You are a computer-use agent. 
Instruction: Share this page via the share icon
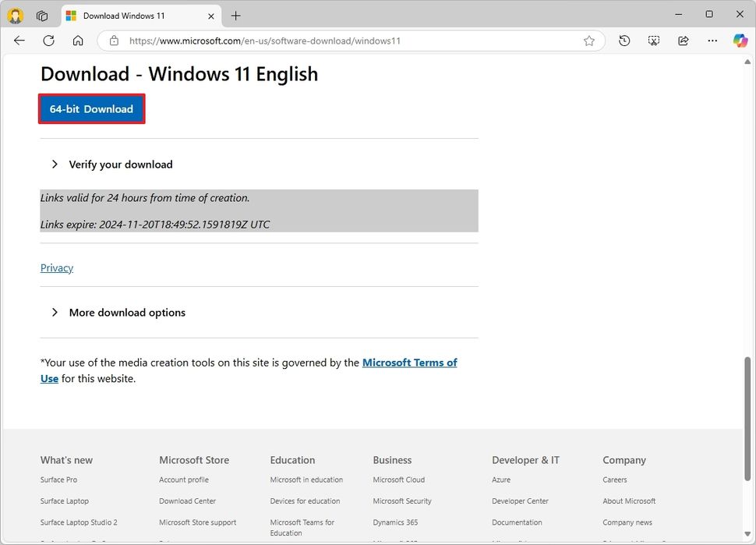683,41
